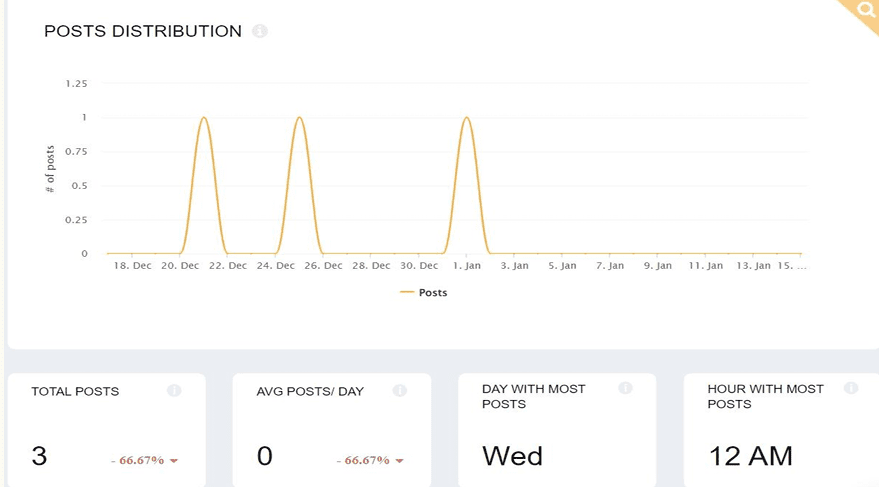Click the -66.67% change in Total Posts
This screenshot has height=487, width=879.
(x=138, y=461)
